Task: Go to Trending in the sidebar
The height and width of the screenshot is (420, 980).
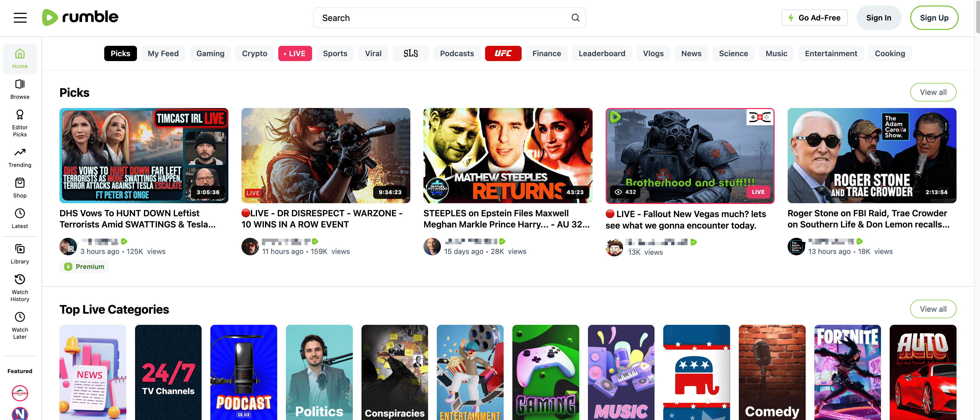Action: coord(20,158)
